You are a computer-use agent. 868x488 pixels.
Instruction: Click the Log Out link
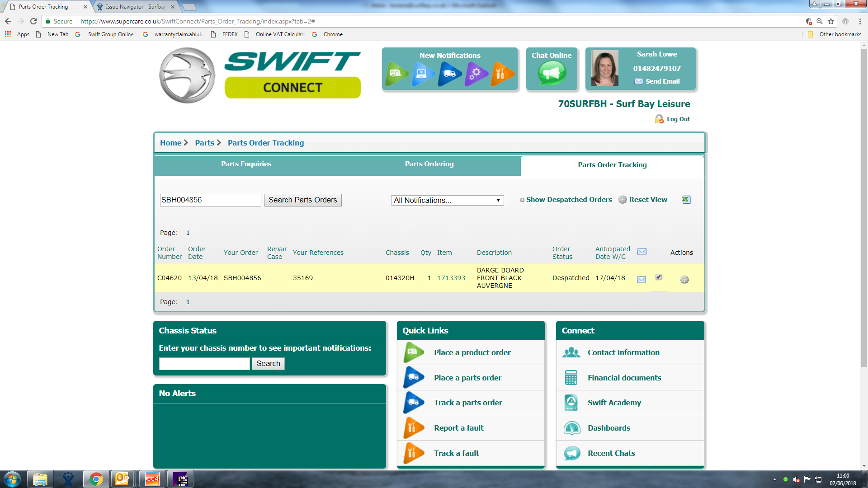(678, 119)
